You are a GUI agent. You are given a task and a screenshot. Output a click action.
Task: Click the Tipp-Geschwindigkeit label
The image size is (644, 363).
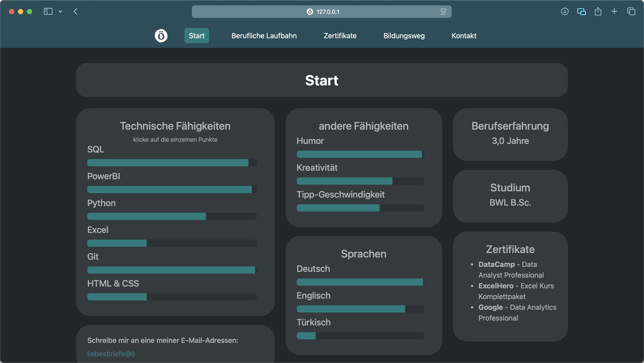pyautogui.click(x=341, y=195)
